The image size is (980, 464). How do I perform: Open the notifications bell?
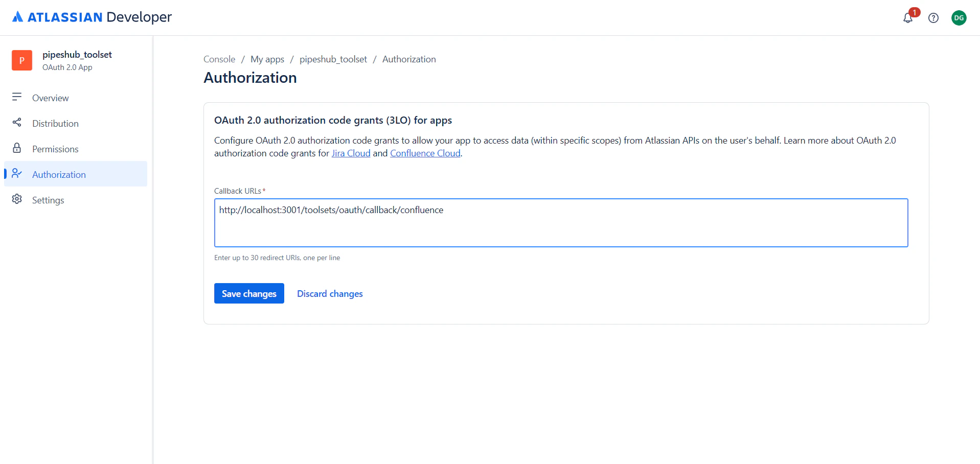coord(907,17)
